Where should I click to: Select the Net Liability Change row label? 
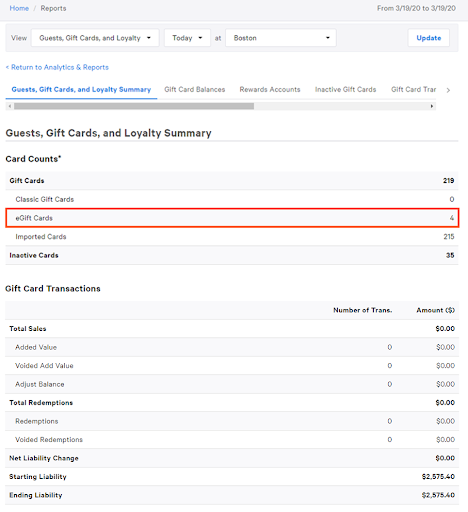44,458
